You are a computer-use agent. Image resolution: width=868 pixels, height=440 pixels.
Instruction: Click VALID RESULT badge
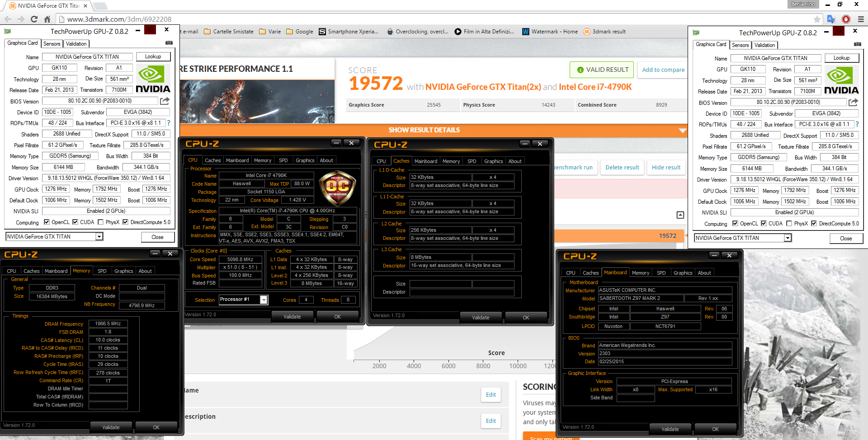coord(602,70)
